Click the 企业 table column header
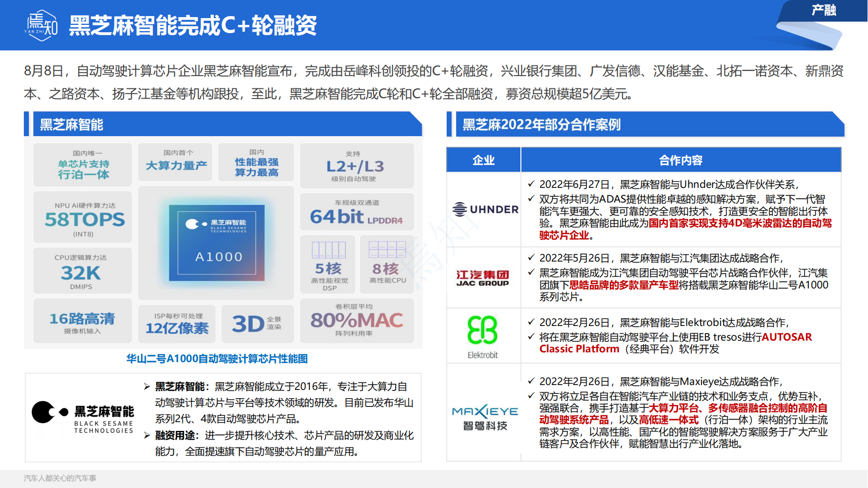The image size is (868, 488). click(x=483, y=160)
